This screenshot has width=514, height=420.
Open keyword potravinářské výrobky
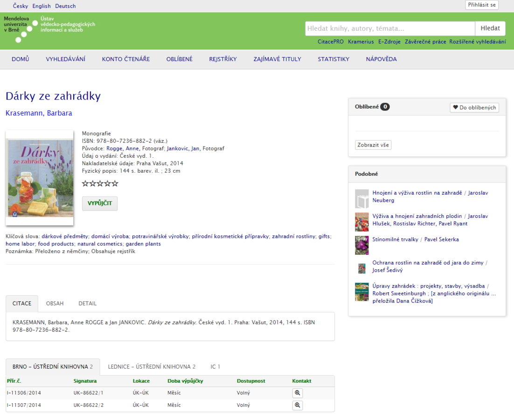click(160, 237)
